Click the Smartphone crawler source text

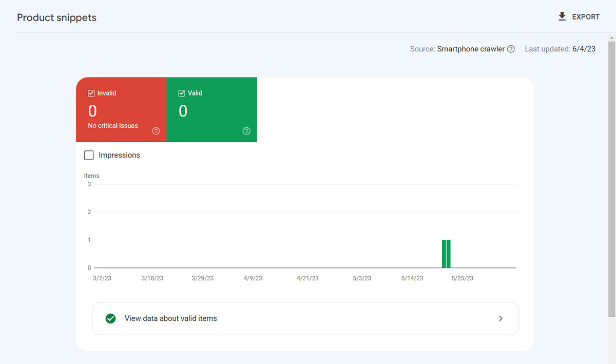[471, 49]
